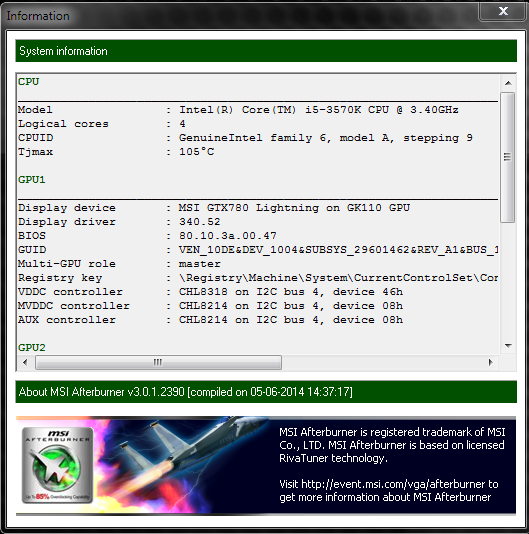
Task: Click the vertical scrollbar thumb
Action: click(508, 157)
